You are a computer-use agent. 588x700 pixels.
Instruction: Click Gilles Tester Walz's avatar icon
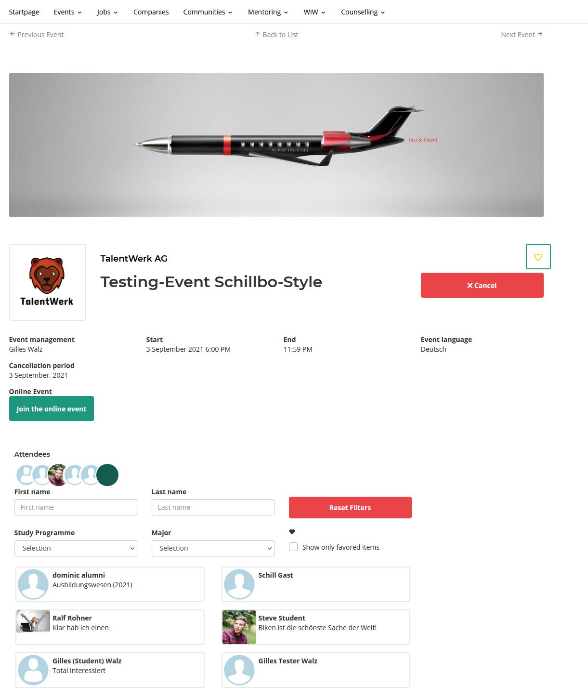click(x=239, y=670)
